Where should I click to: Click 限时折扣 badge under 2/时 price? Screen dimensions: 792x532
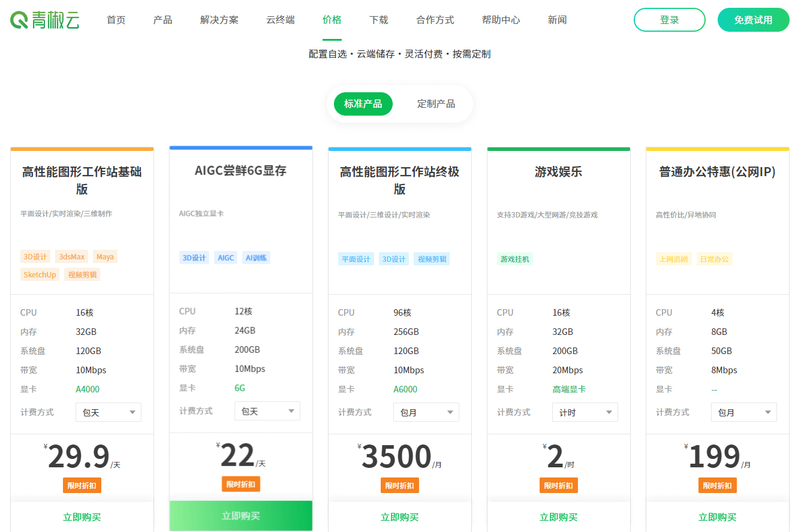click(x=559, y=485)
